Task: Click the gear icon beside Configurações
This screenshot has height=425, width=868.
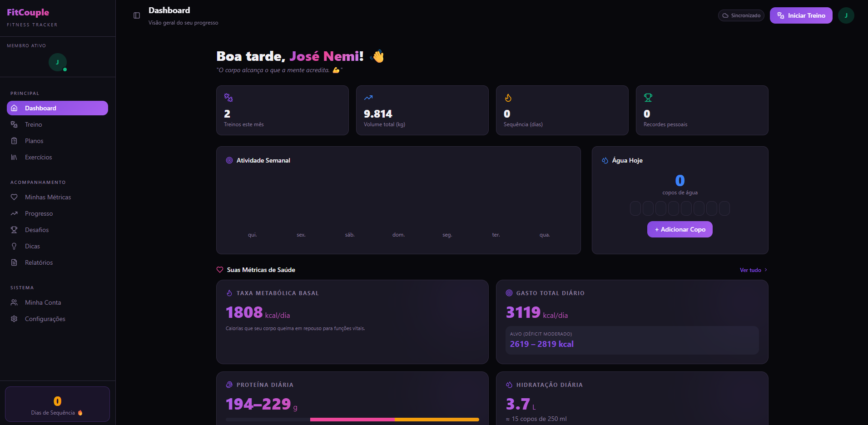Action: pos(14,319)
